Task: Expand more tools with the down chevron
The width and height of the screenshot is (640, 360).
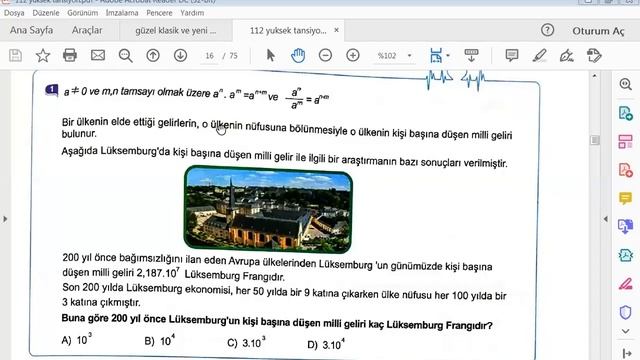Action: coord(625,331)
